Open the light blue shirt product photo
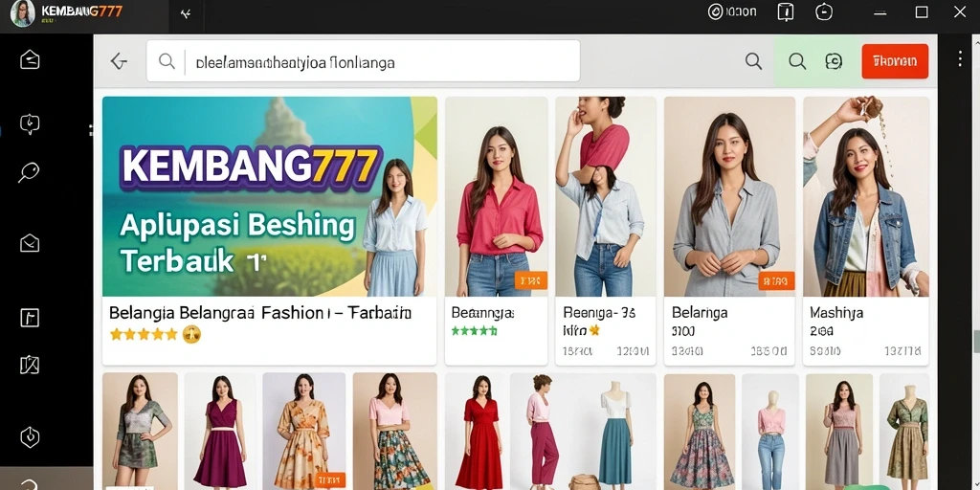980x490 pixels. click(606, 196)
